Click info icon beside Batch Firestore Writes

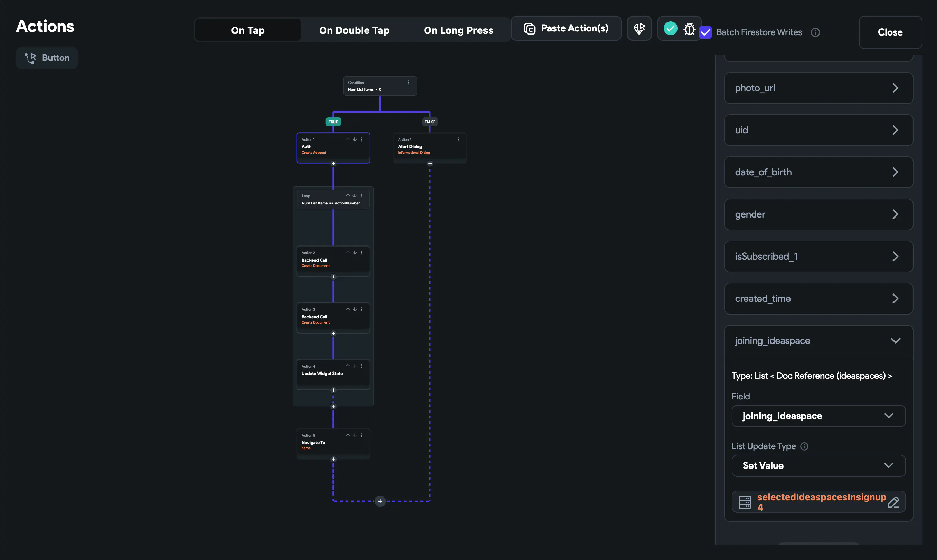[x=815, y=32]
